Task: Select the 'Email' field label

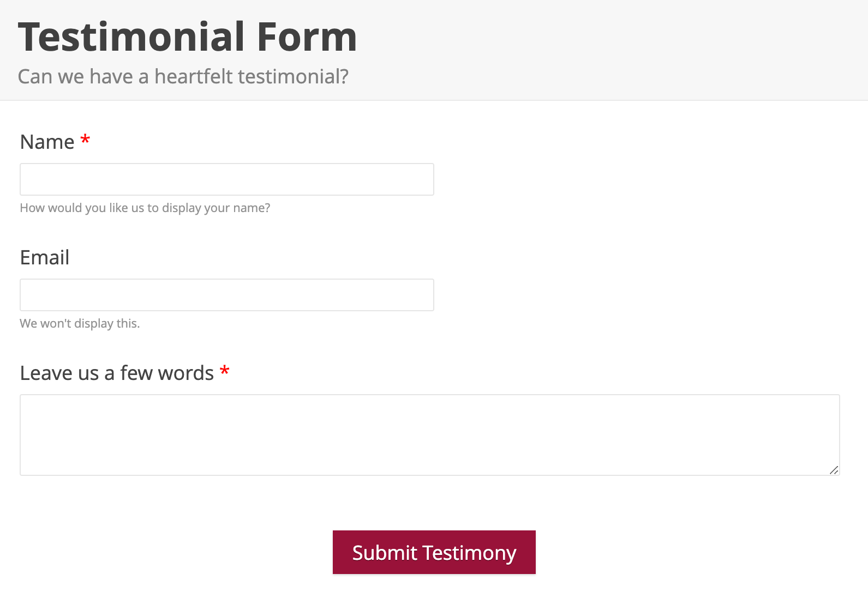Action: pyautogui.click(x=45, y=257)
